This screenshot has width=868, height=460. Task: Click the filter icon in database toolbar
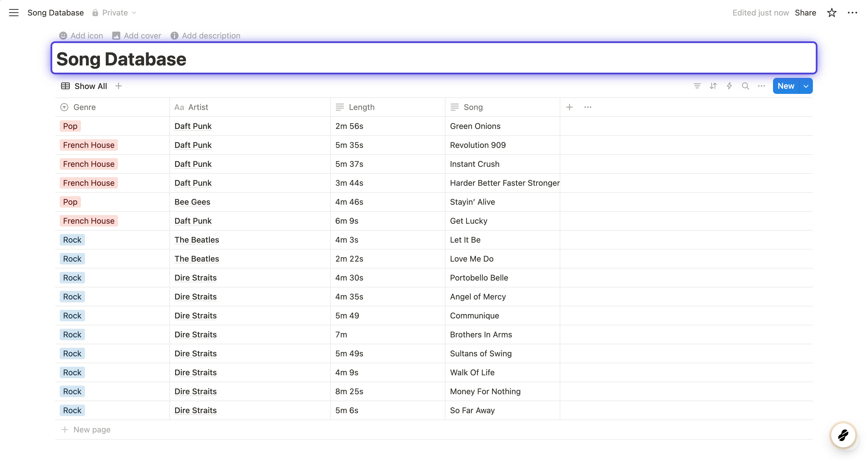pyautogui.click(x=697, y=86)
